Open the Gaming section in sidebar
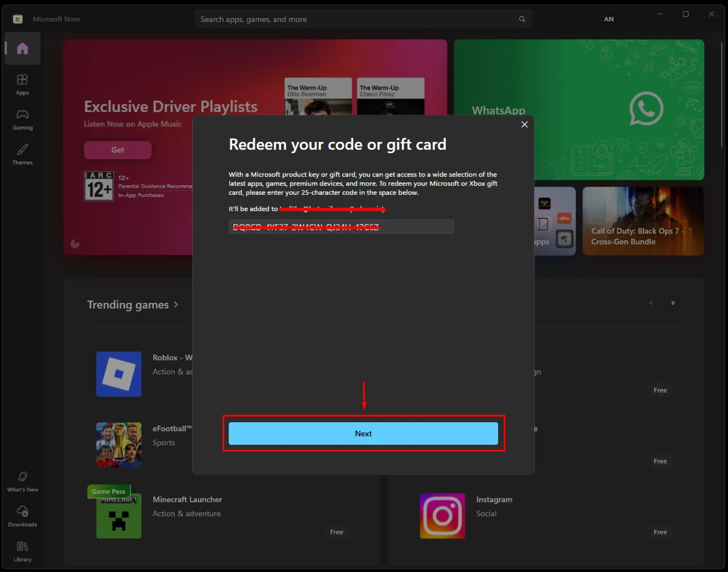 (23, 119)
